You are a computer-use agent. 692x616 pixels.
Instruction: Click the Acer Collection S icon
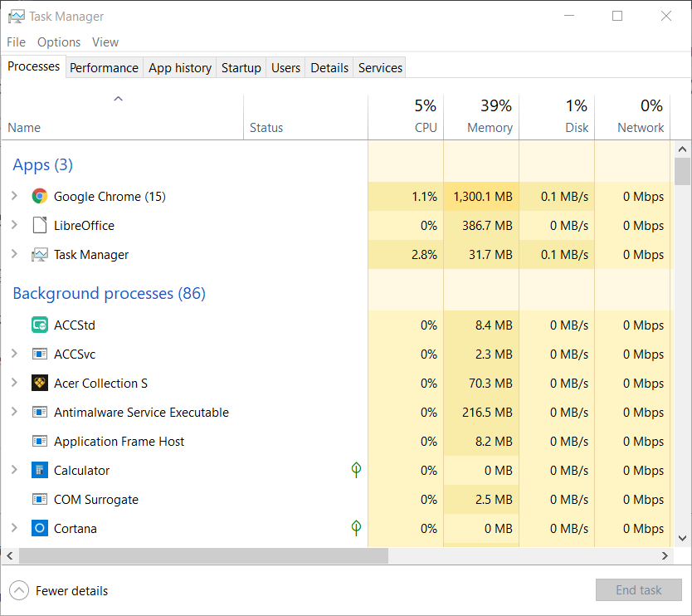pos(40,384)
